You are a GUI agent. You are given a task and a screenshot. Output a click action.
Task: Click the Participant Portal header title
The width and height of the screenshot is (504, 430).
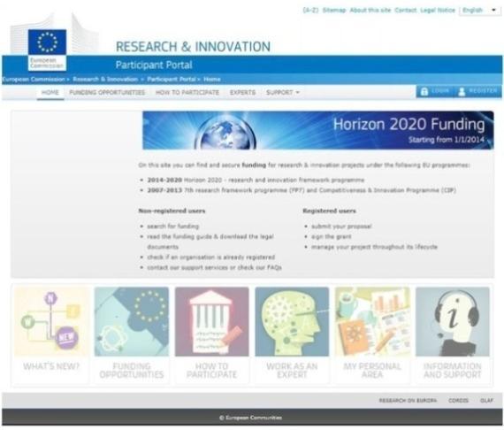tap(154, 65)
